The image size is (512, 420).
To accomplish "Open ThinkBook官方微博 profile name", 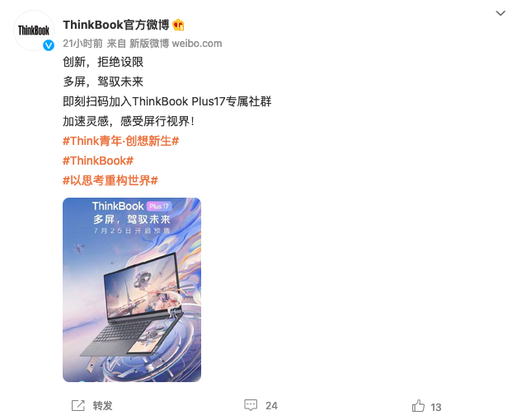I will (116, 25).
